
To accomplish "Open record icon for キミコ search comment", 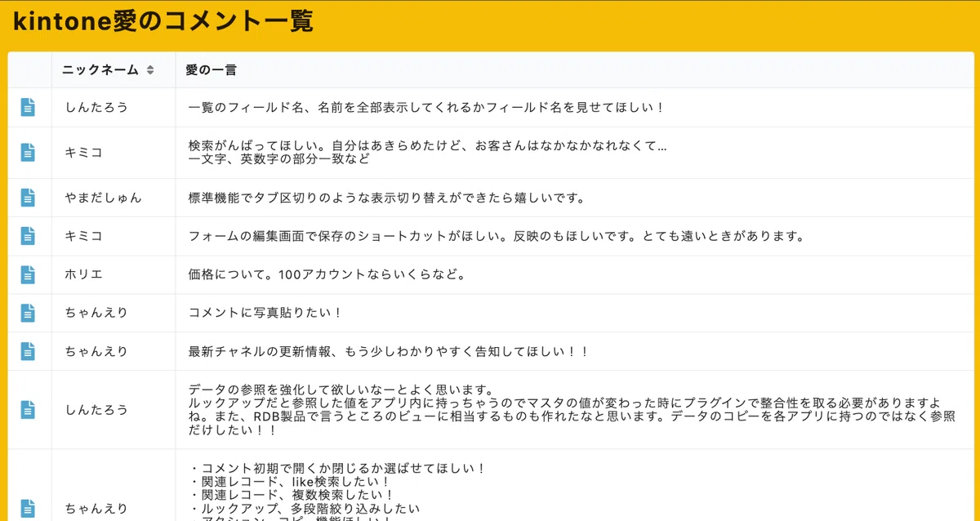I will pyautogui.click(x=29, y=153).
